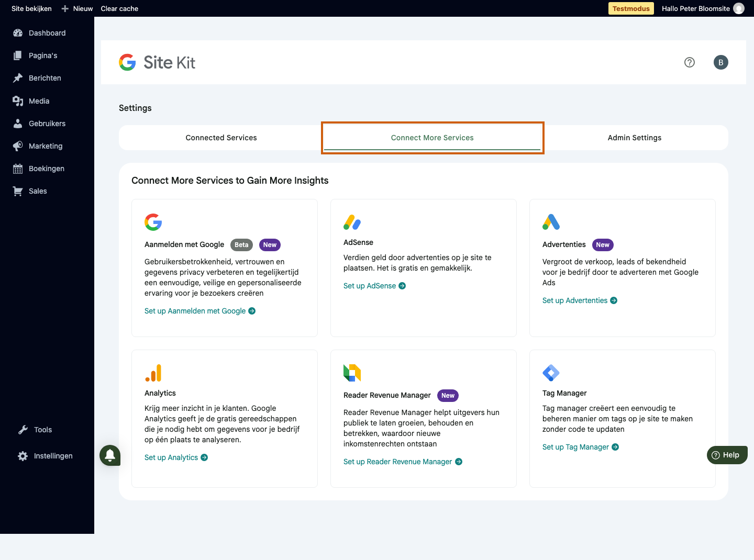The height and width of the screenshot is (560, 754).
Task: Open the Nieuw menu in admin bar
Action: 77,8
